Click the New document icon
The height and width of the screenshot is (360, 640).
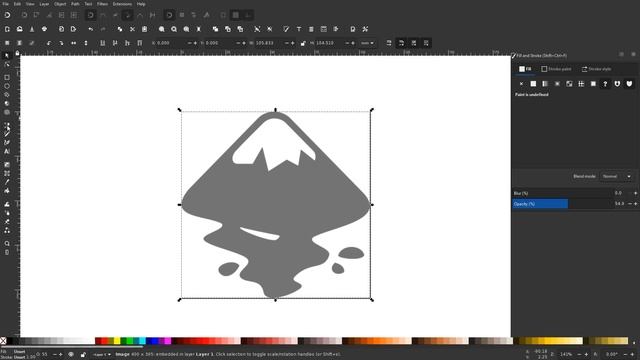point(7,29)
